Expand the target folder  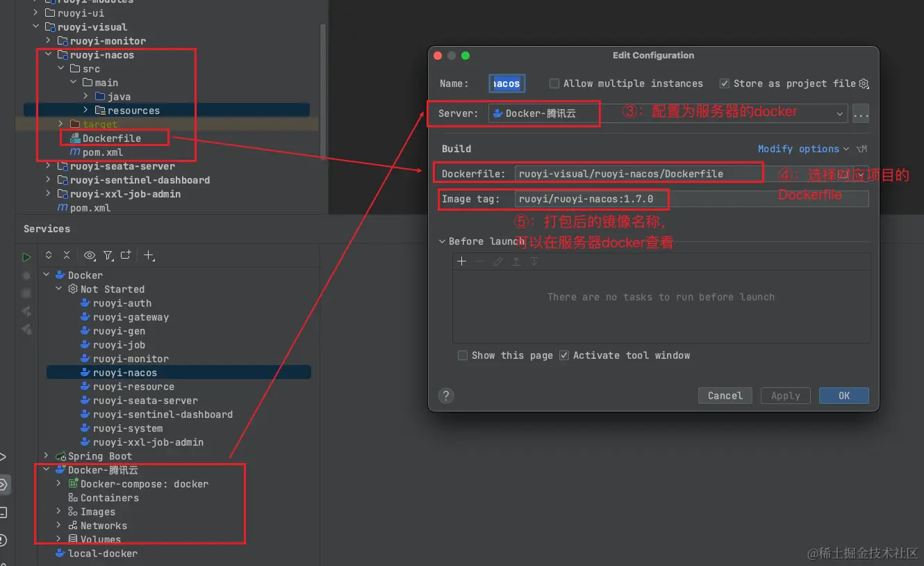tap(61, 124)
